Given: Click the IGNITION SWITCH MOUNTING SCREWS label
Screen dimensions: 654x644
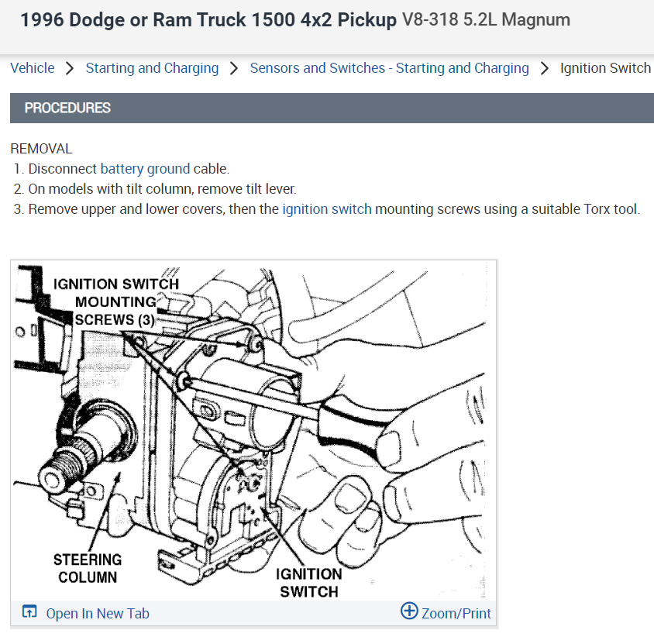Looking at the screenshot, I should click(x=116, y=302).
